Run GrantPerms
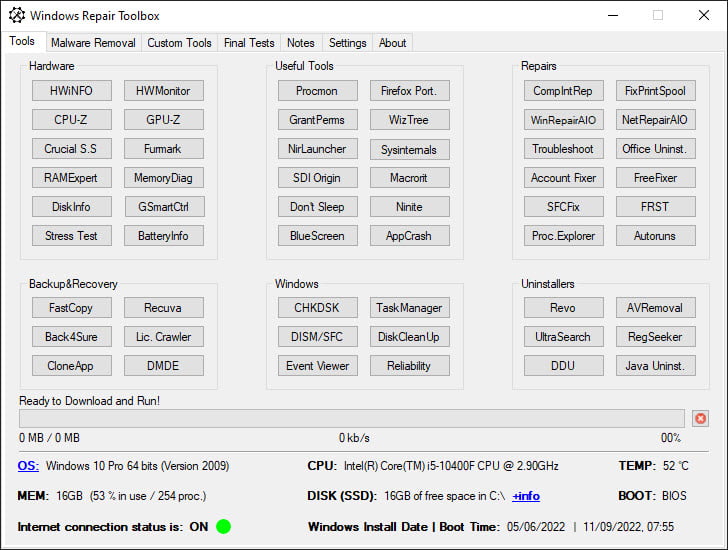This screenshot has width=728, height=550. 318,120
